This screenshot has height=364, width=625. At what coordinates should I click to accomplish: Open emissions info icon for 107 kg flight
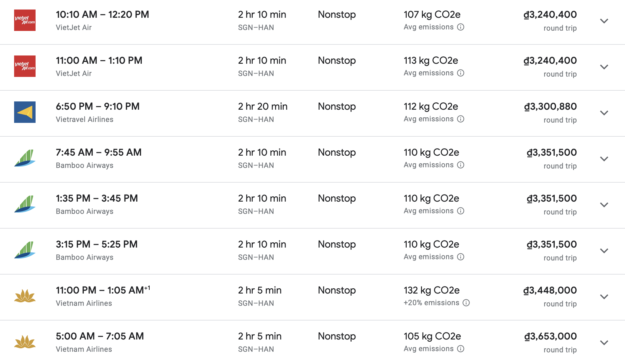(461, 27)
